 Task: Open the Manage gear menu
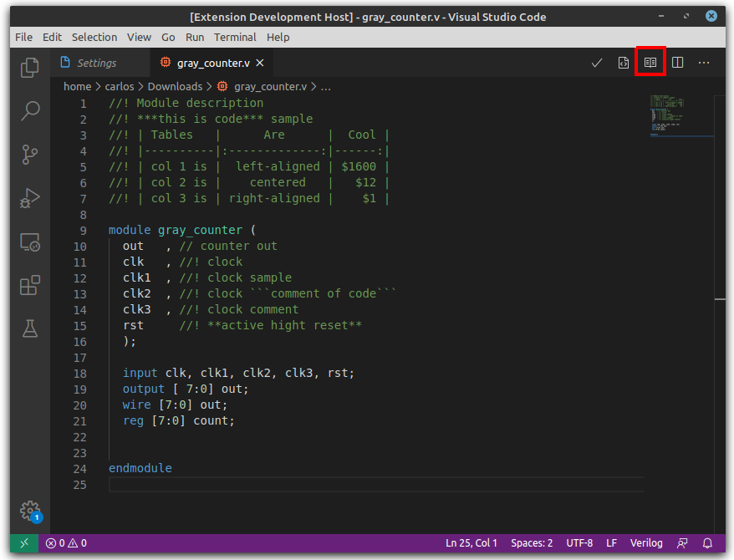point(30,511)
